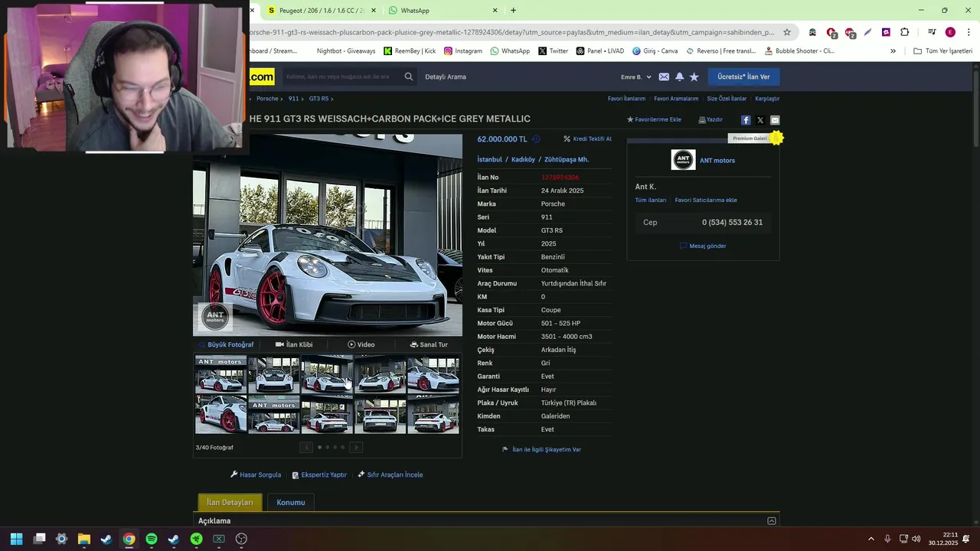The image size is (980, 551).
Task: Open ANT motors seller logo
Action: [683, 160]
